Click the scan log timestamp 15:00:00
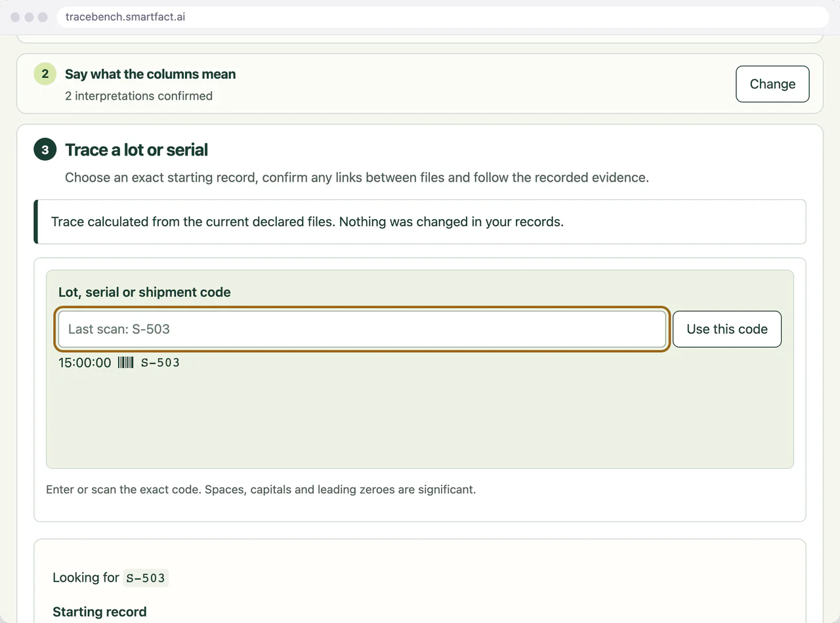 (x=85, y=363)
